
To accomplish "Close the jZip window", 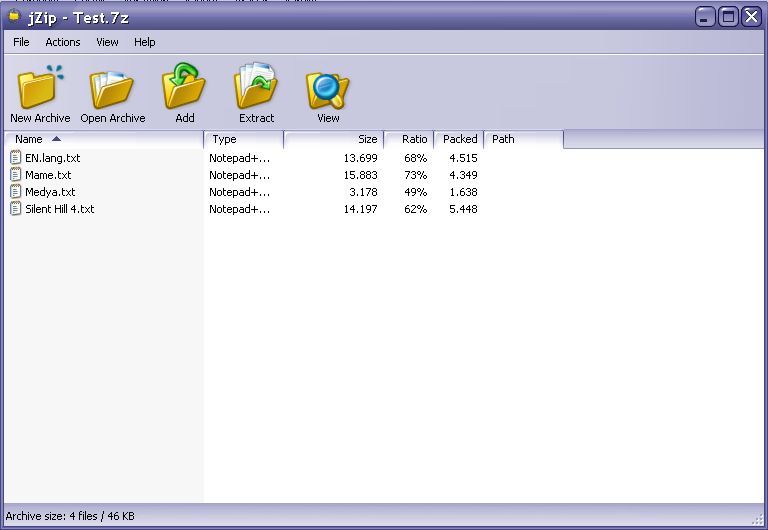I will (x=751, y=17).
